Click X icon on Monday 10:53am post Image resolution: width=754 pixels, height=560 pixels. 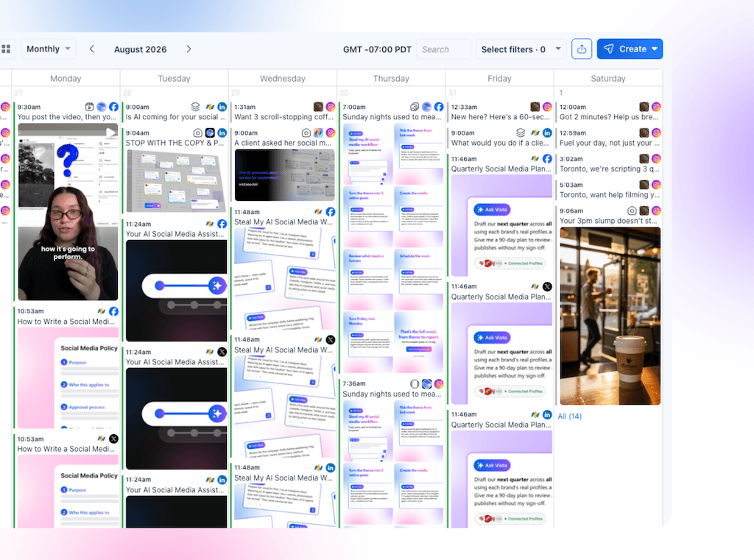point(113,439)
